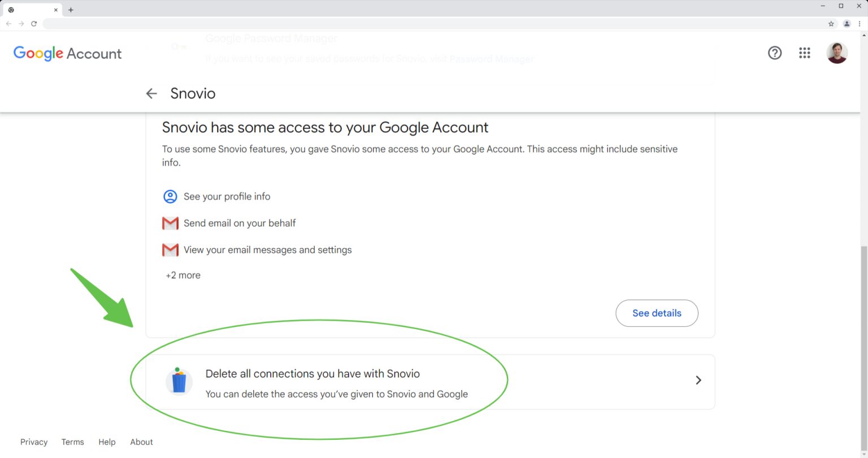Click 'See your profile info' text
The image size is (868, 458).
click(227, 196)
